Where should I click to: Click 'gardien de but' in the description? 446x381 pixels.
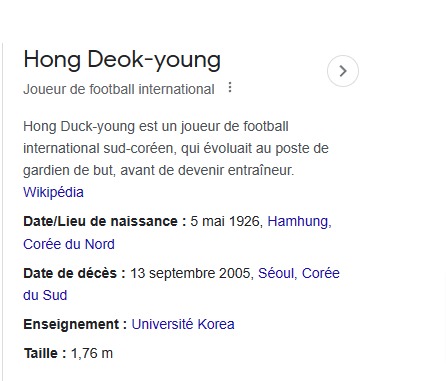pos(69,170)
